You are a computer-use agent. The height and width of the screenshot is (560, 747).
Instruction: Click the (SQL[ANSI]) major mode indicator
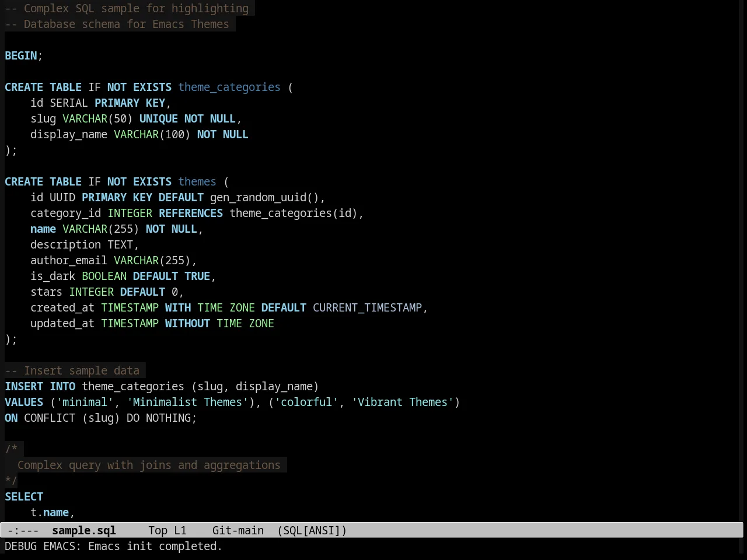point(312,531)
